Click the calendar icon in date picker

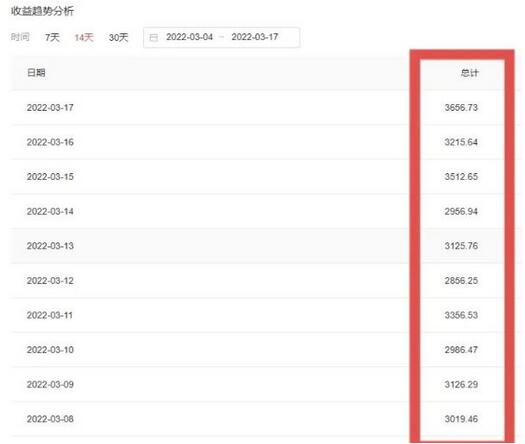(x=153, y=38)
